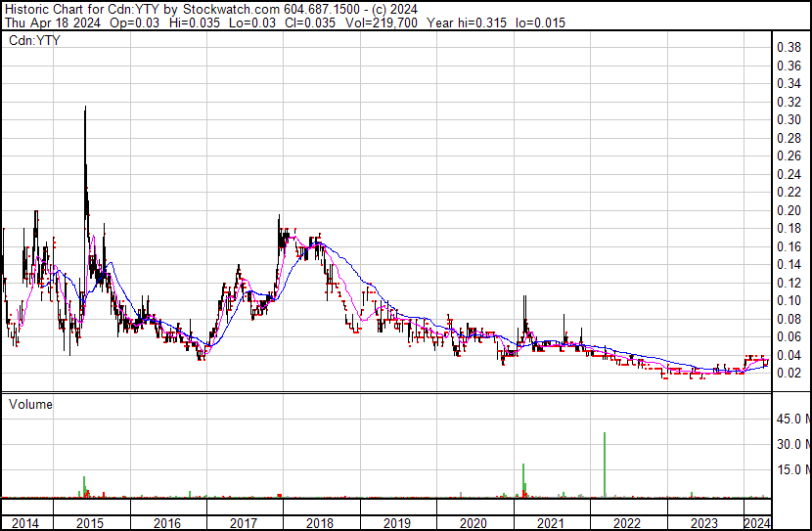Click the top of the 2015 price spike
The height and width of the screenshot is (531, 812).
[x=85, y=110]
